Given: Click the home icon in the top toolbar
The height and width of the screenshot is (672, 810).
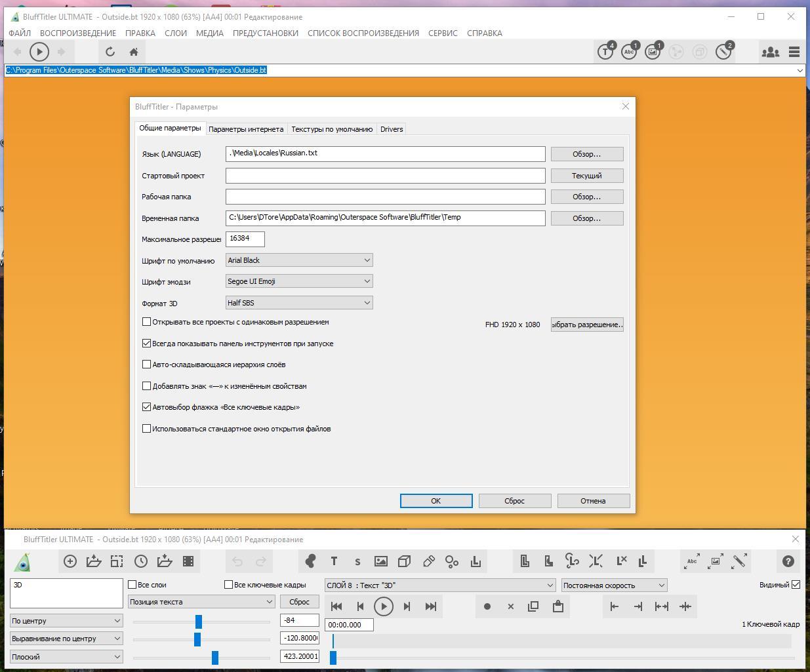Looking at the screenshot, I should [x=134, y=52].
